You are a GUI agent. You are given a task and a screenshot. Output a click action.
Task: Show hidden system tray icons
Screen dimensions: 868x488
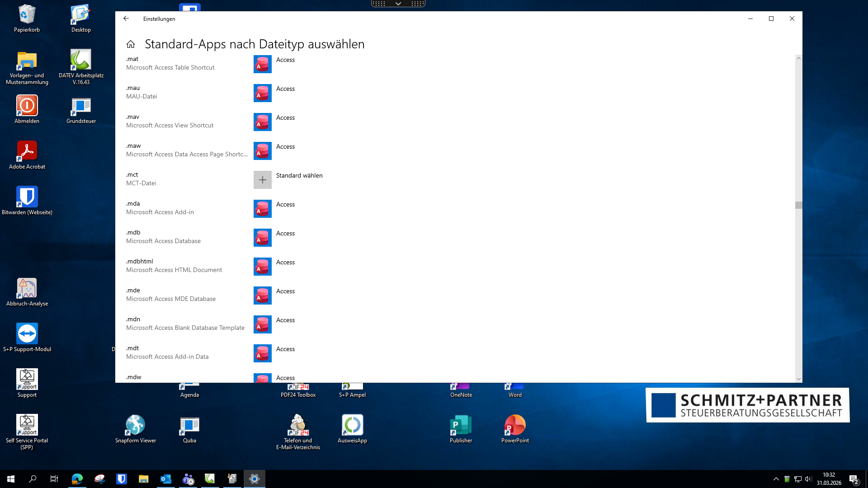[776, 479]
